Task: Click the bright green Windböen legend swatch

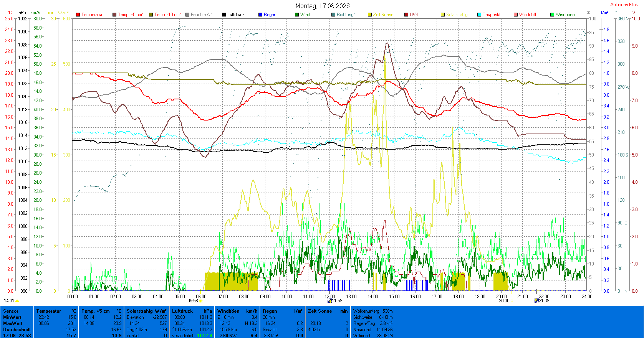Action: (552, 15)
